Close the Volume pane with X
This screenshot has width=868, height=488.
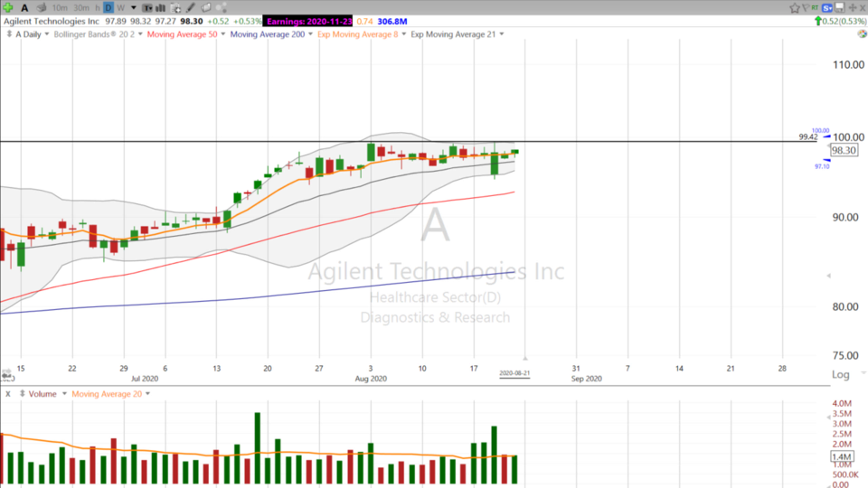pos(7,394)
